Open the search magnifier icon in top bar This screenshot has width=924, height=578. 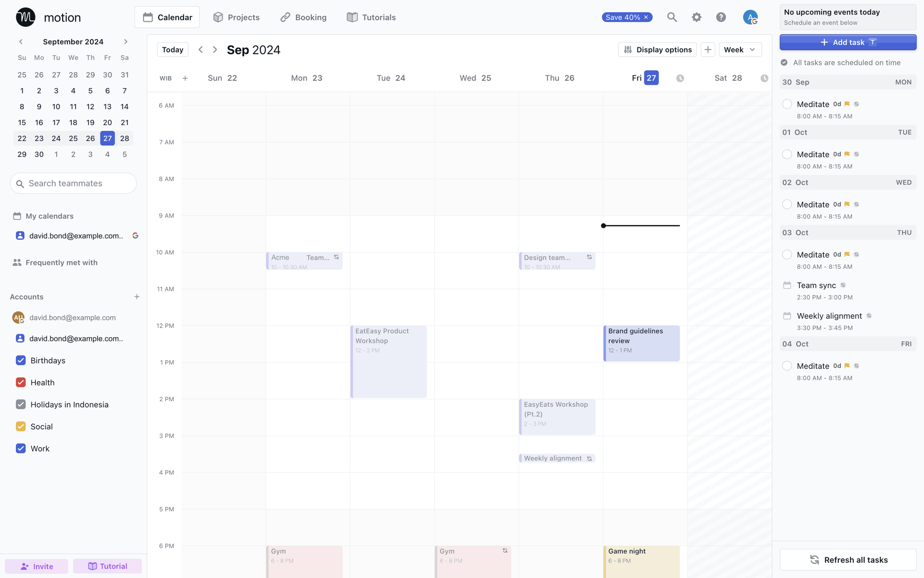pos(672,17)
